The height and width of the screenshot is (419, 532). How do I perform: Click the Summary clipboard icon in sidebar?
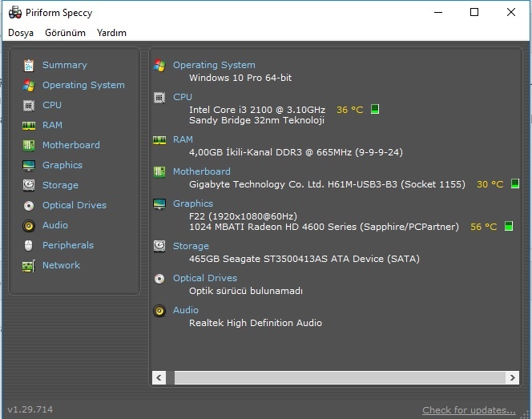29,65
